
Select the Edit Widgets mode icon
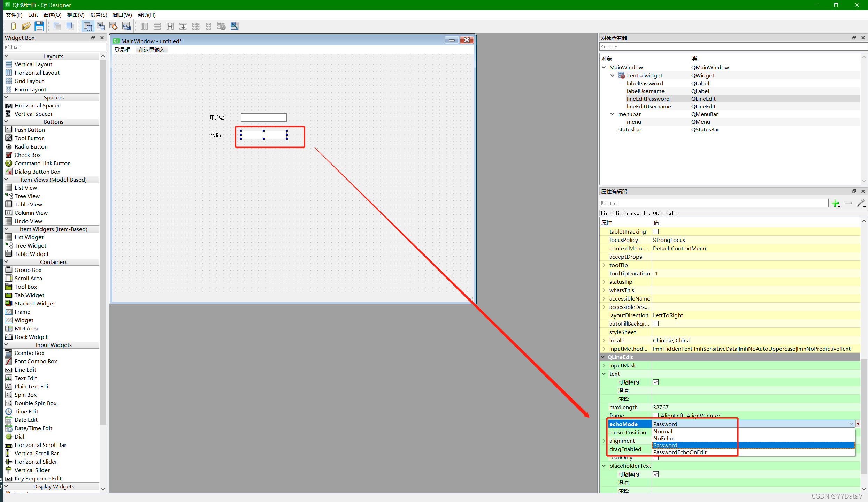tap(88, 26)
